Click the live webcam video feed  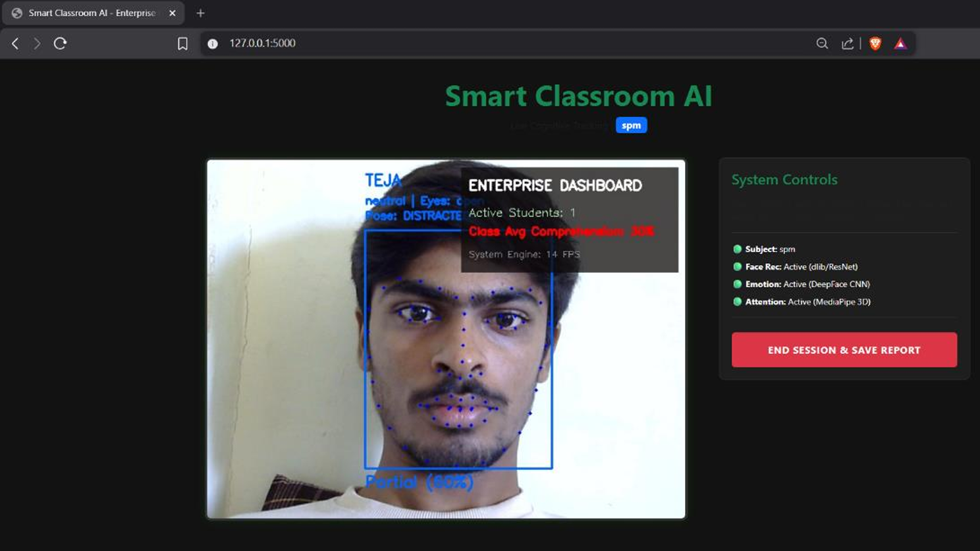click(x=446, y=339)
